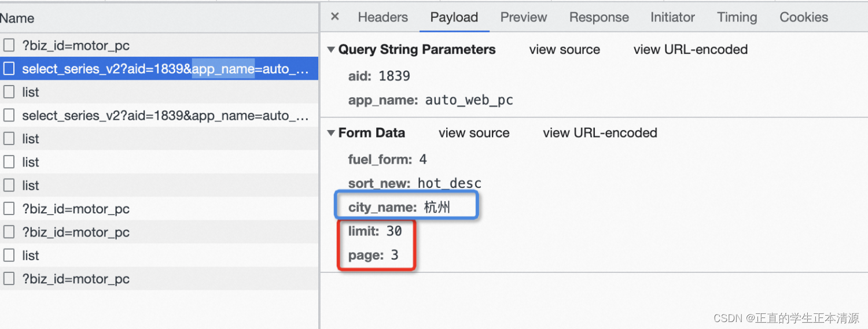Viewport: 868px width, 329px height.
Task: Click the app_name: auto_web_pc parameter
Action: coord(431,100)
